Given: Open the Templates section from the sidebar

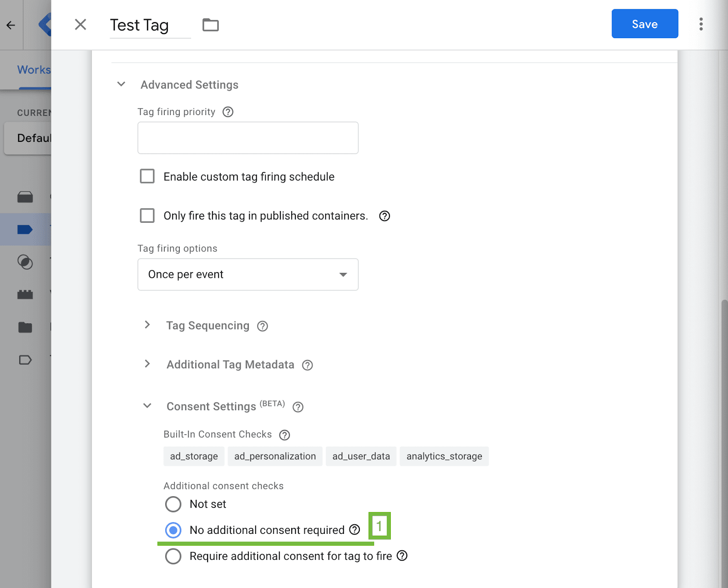Looking at the screenshot, I should 25,360.
